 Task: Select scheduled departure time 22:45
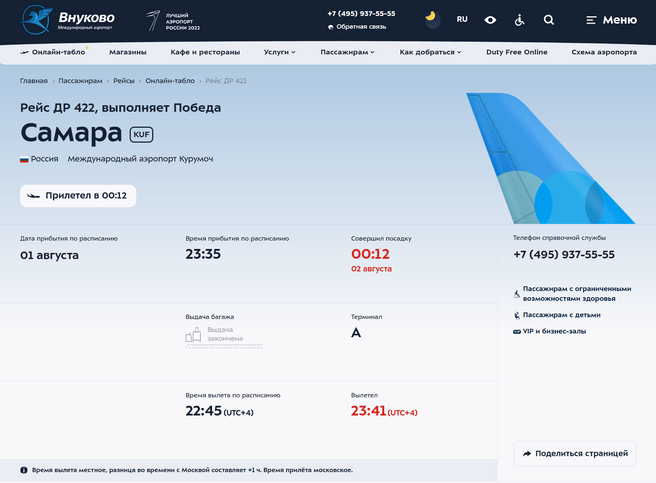click(203, 411)
